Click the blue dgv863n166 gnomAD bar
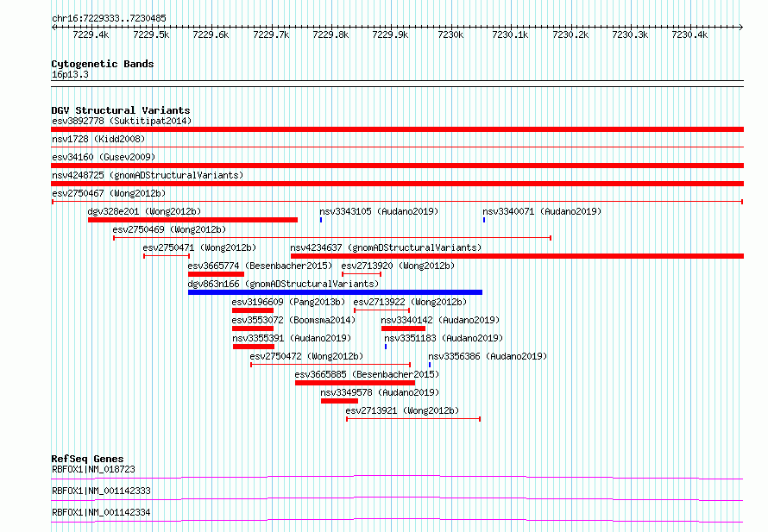768x532 pixels. [335, 292]
